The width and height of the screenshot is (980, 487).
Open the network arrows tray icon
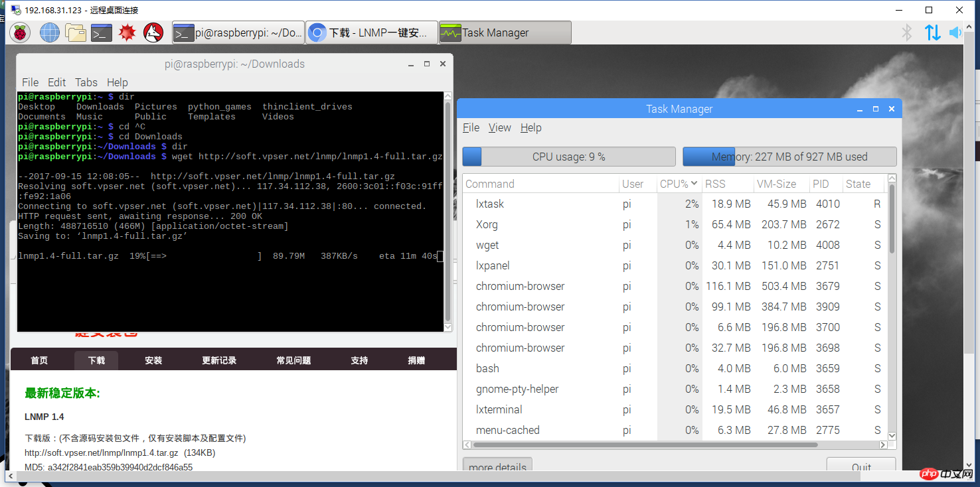(x=932, y=33)
